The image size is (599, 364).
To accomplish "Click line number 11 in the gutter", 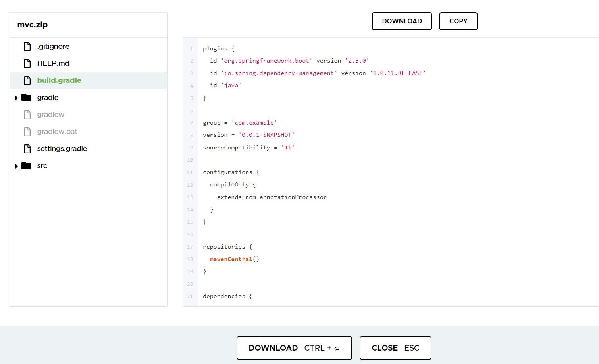I will (x=190, y=172).
